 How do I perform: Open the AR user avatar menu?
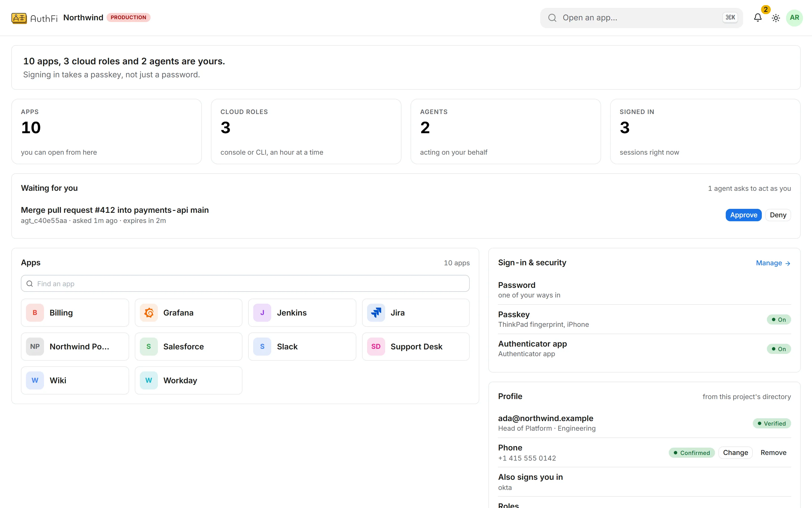click(794, 18)
